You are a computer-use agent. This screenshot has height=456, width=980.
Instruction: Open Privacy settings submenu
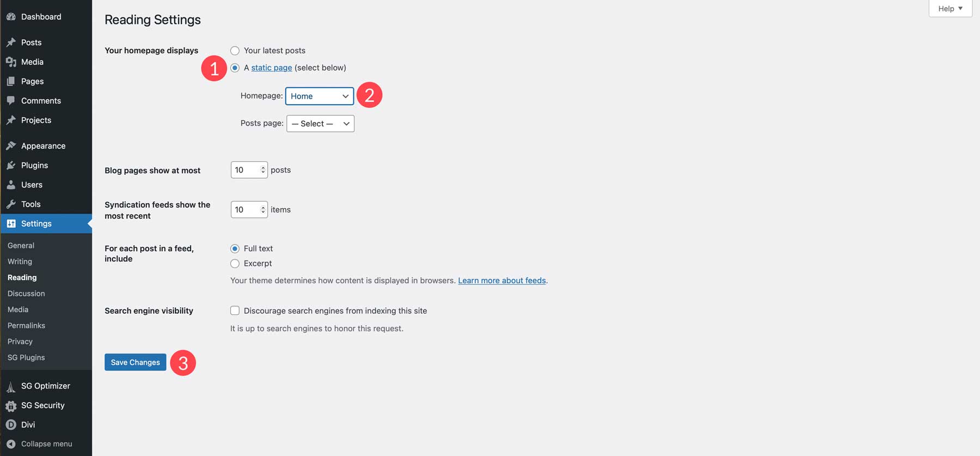(x=20, y=342)
